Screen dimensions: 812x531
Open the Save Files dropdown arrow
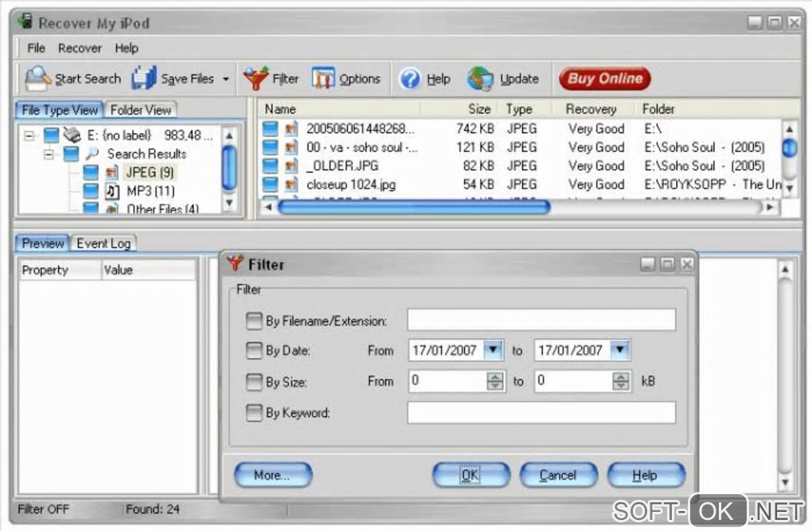click(x=226, y=80)
